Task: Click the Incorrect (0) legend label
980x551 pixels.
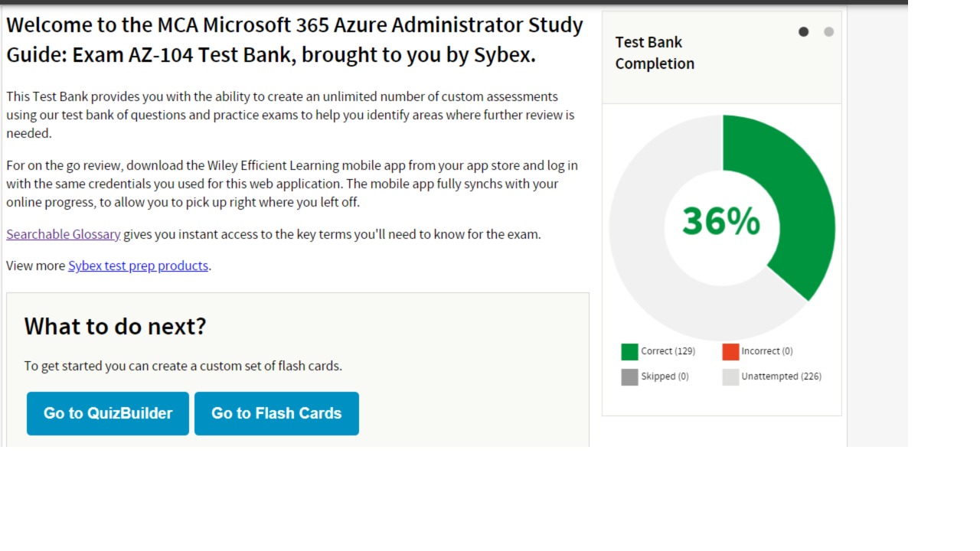Action: click(x=766, y=351)
